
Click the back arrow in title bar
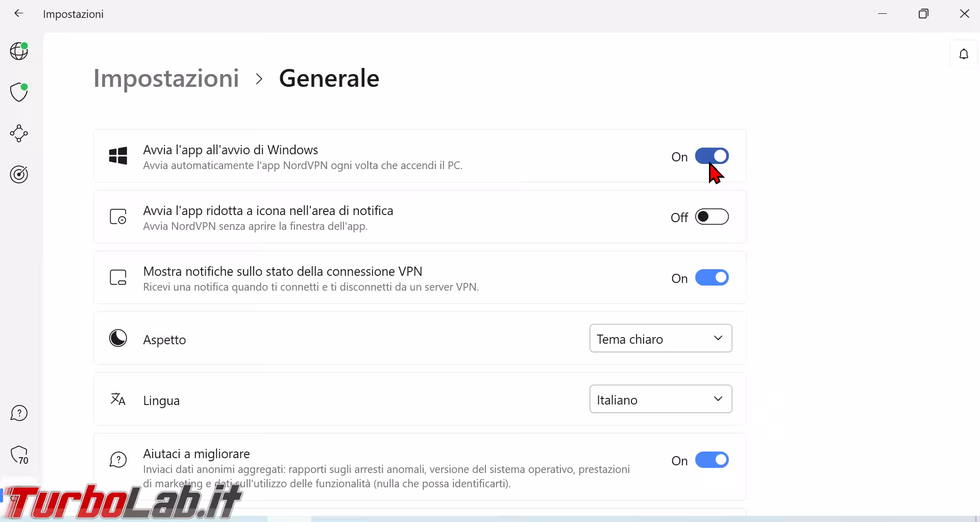(19, 14)
